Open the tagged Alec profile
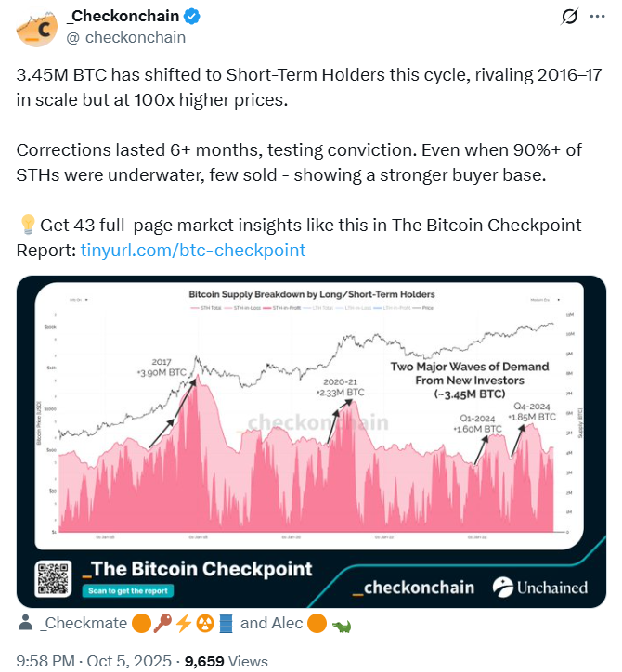This screenshot has height=672, width=622. pyautogui.click(x=286, y=623)
